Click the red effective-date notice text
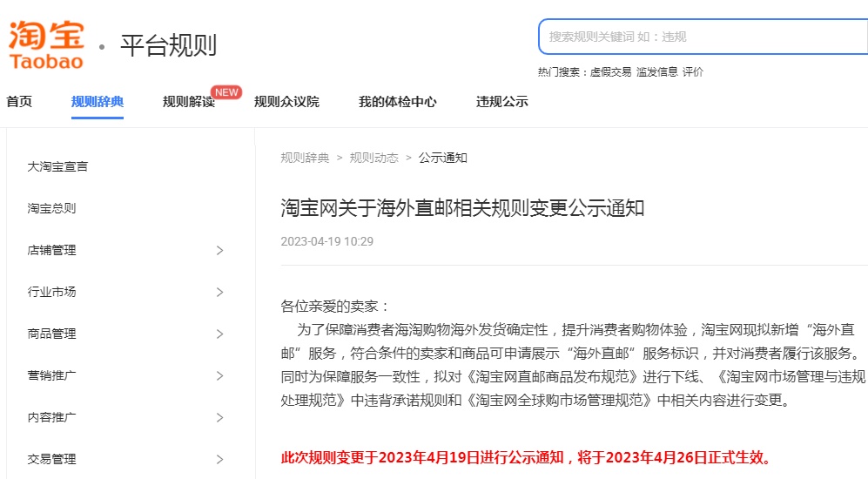The image size is (868, 479). coord(527,457)
